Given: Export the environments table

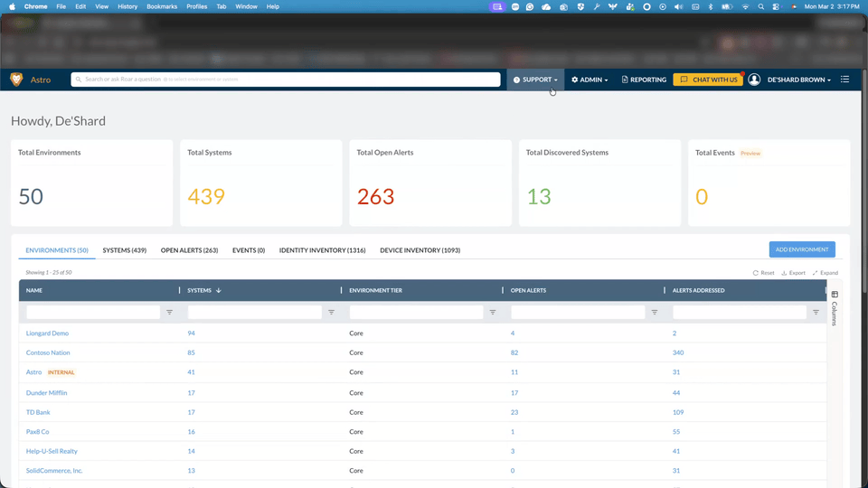Looking at the screenshot, I should tap(793, 272).
